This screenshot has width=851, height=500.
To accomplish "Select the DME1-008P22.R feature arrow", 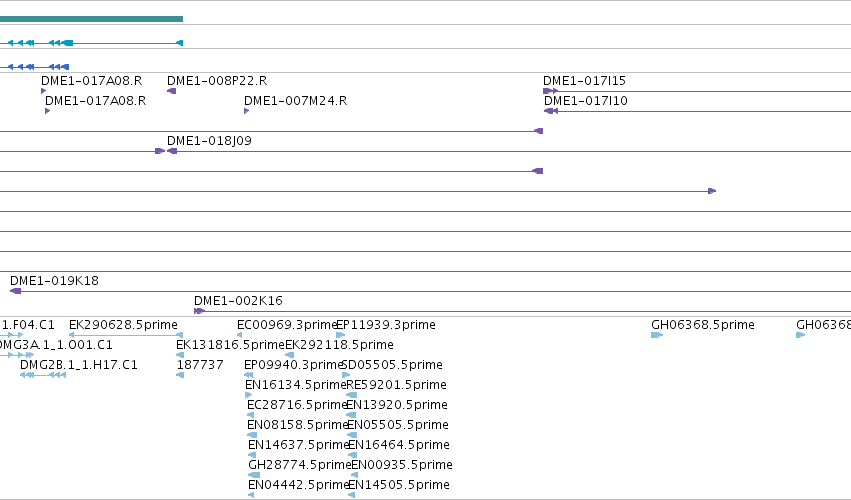I will (x=172, y=91).
